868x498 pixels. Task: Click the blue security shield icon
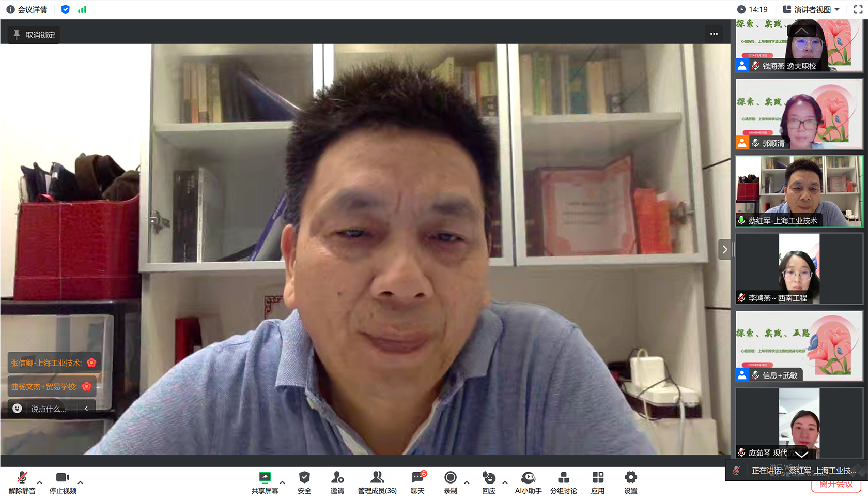65,9
